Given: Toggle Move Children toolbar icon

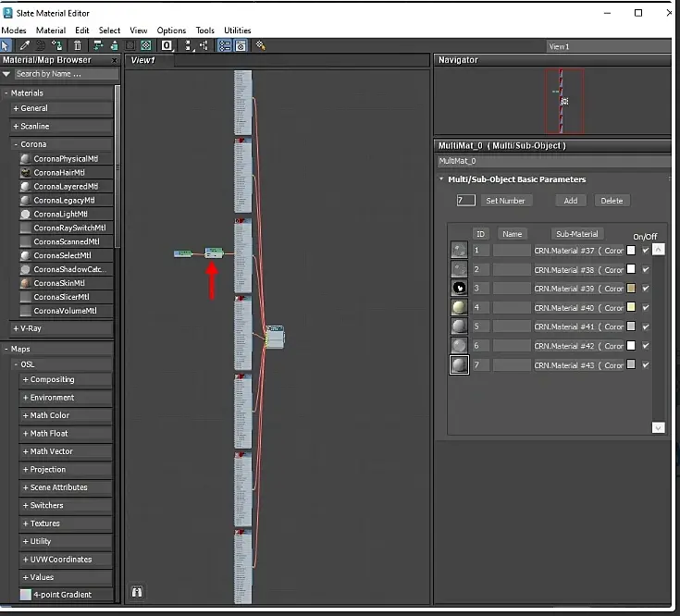Looking at the screenshot, I should [98, 45].
